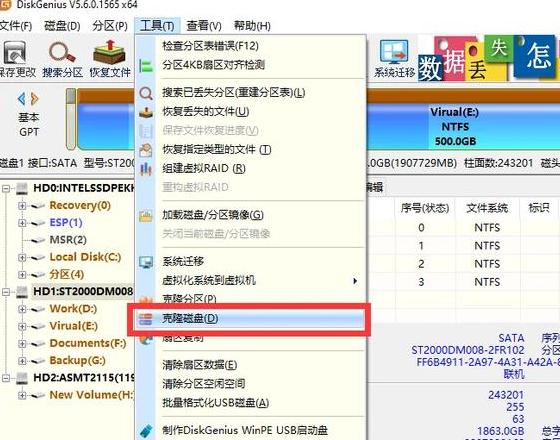Open the 分区(P) menu

(110, 26)
